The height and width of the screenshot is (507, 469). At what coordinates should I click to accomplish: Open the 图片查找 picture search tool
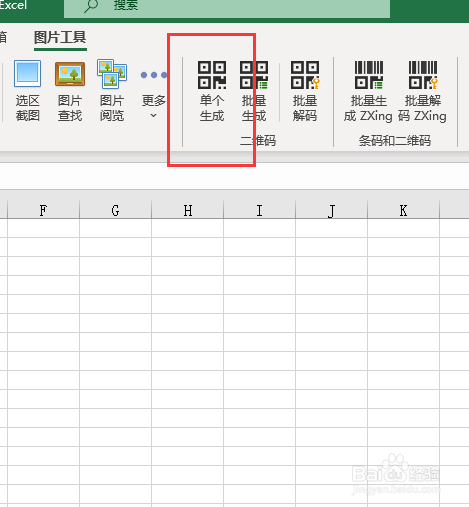(70, 91)
